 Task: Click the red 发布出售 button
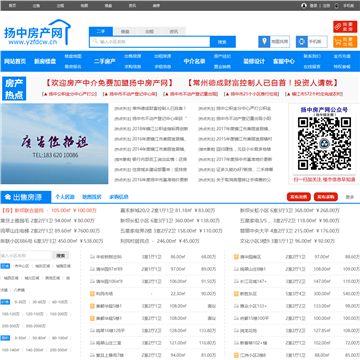(x=299, y=197)
